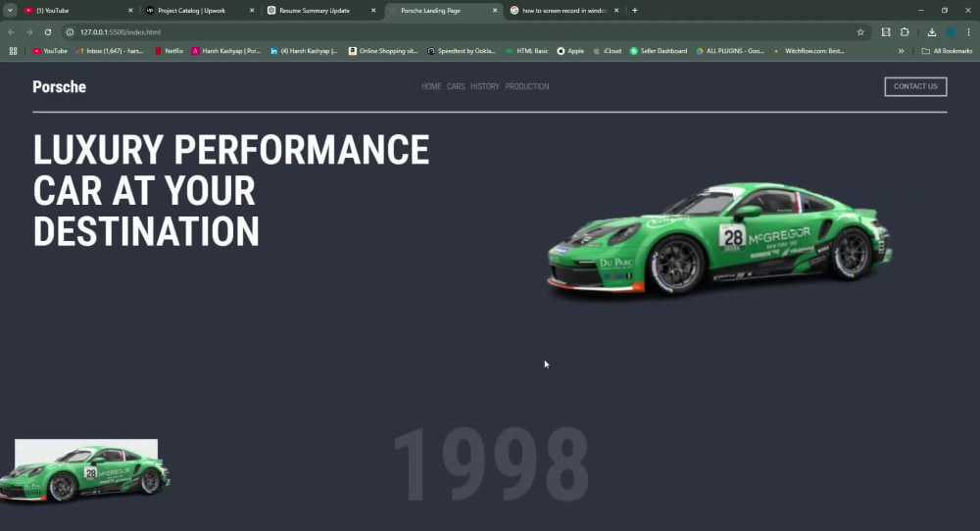Open the Online Shopping site bookmark
980x531 pixels.
click(383, 51)
